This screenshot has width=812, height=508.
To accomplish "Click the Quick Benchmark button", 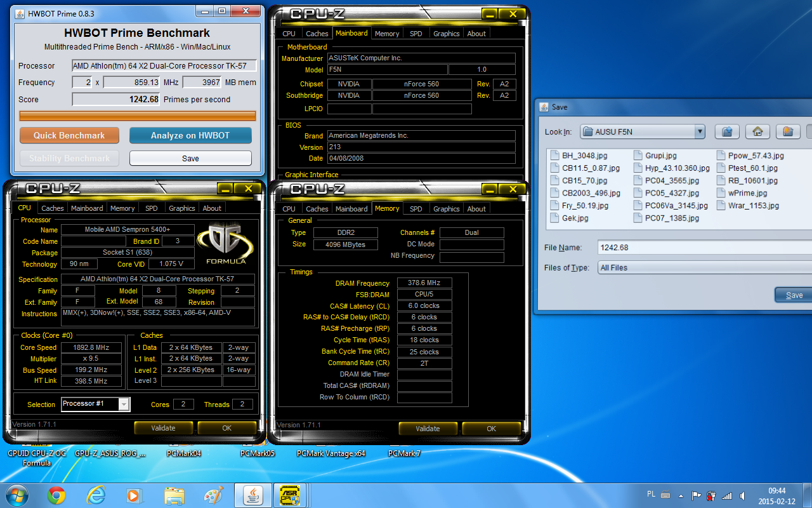I will coord(69,135).
